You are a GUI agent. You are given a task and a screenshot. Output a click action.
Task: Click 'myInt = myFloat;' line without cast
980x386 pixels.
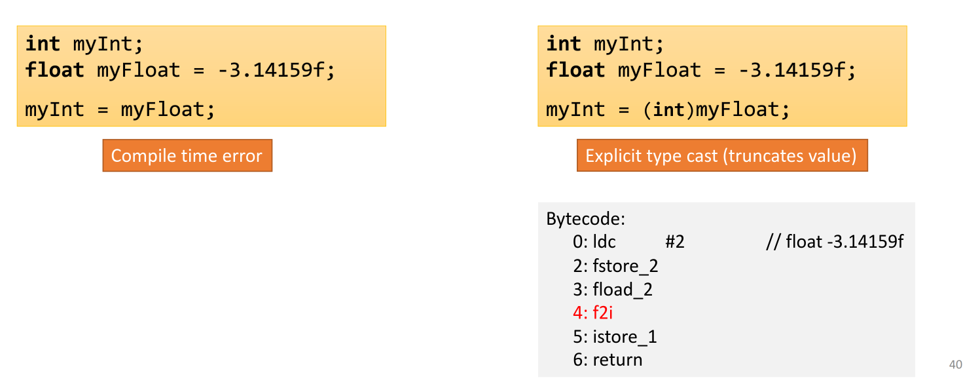pos(120,109)
